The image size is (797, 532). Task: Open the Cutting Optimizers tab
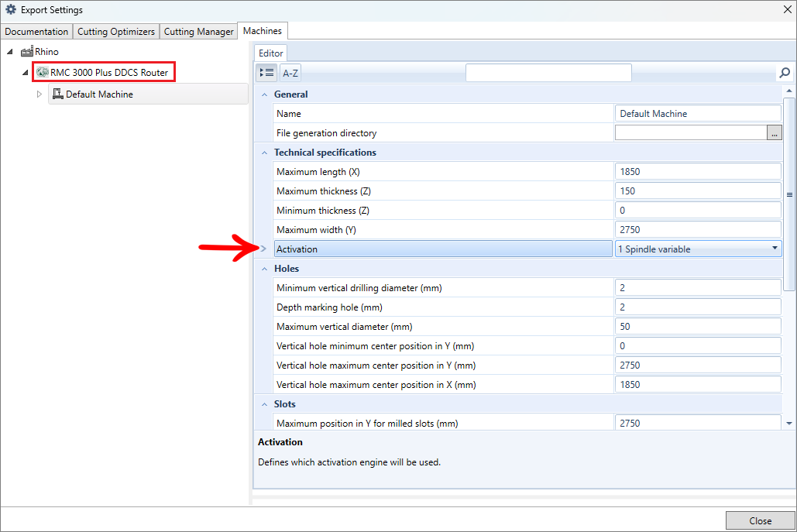116,32
